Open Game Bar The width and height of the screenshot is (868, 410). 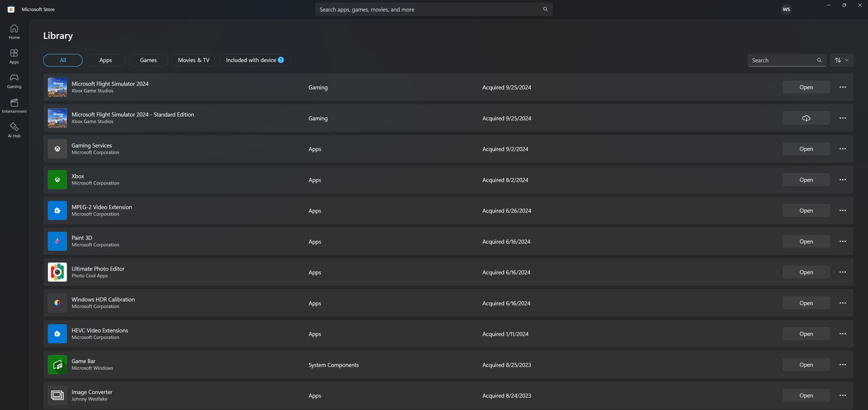pos(806,365)
